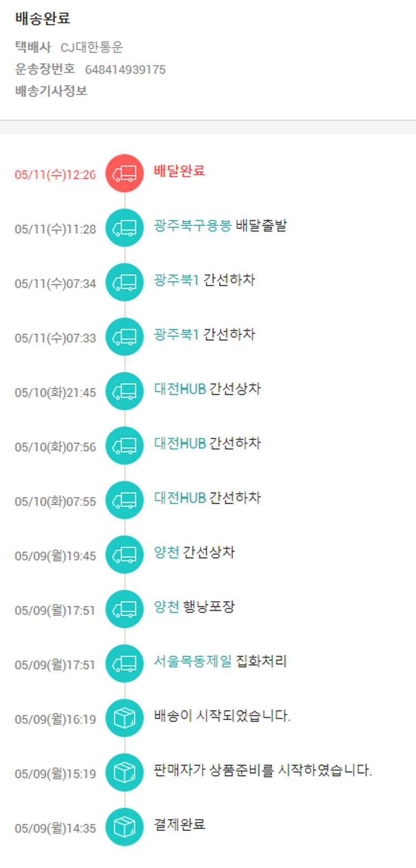Click the truck icon beside 양천 간선상차
The height and width of the screenshot is (868, 416).
pyautogui.click(x=124, y=554)
